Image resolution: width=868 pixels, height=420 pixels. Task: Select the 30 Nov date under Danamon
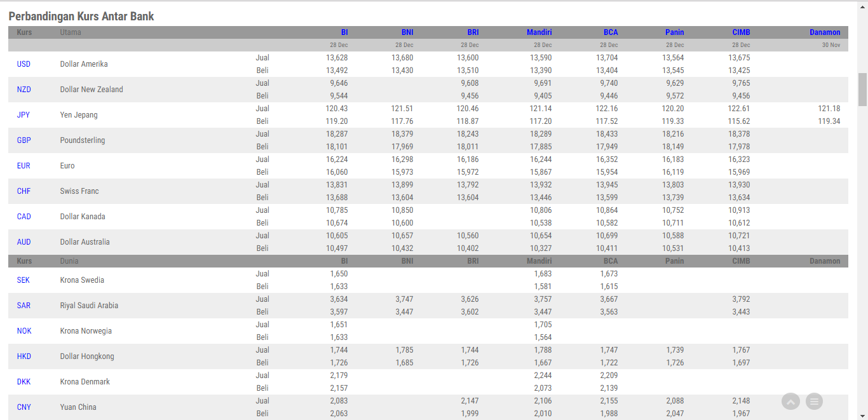point(831,45)
